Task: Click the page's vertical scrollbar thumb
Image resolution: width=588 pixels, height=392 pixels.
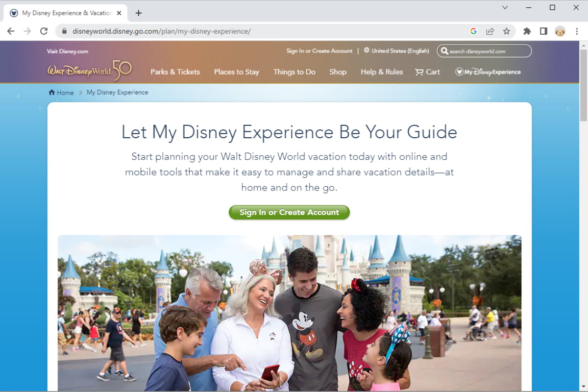Action: (583, 86)
